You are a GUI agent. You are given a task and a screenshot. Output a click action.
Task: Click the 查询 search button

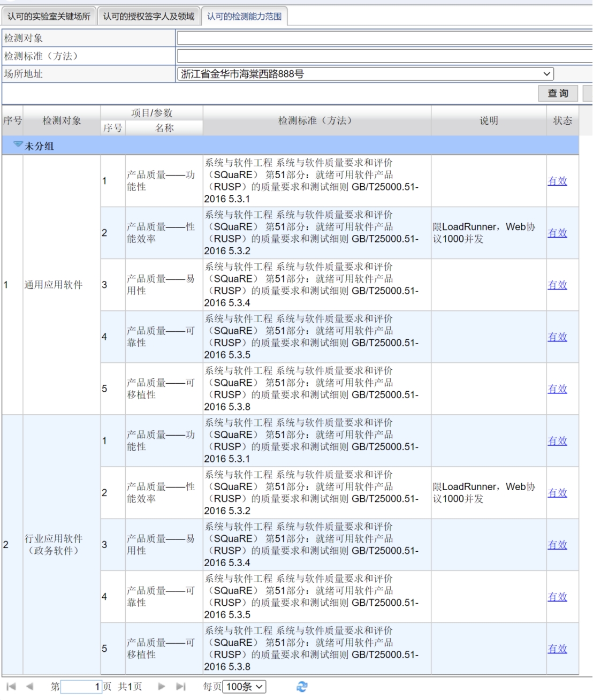click(x=558, y=93)
